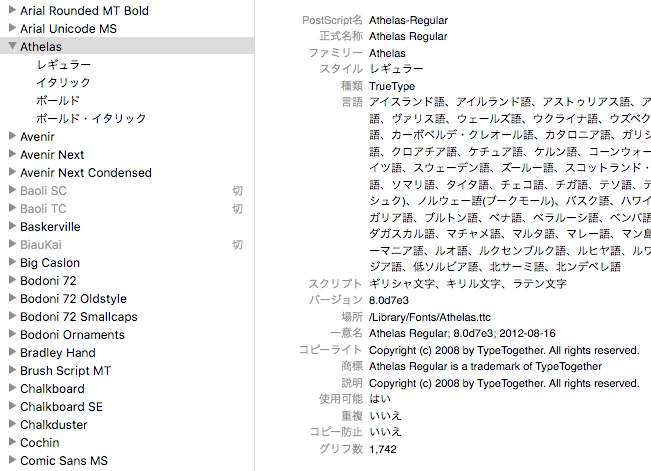Screen dimensions: 651x471
Task: Select Bodoni Ornaments font name
Action: tap(72, 334)
